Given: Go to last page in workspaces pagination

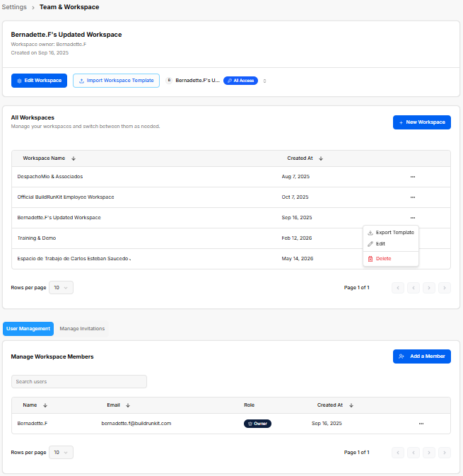Looking at the screenshot, I should [x=445, y=288].
